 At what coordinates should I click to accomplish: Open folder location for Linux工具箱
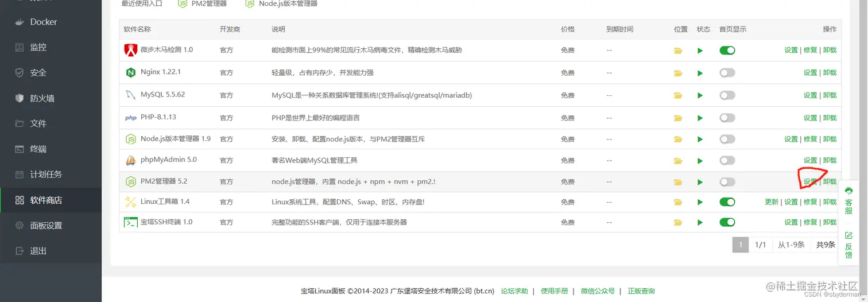pos(678,202)
